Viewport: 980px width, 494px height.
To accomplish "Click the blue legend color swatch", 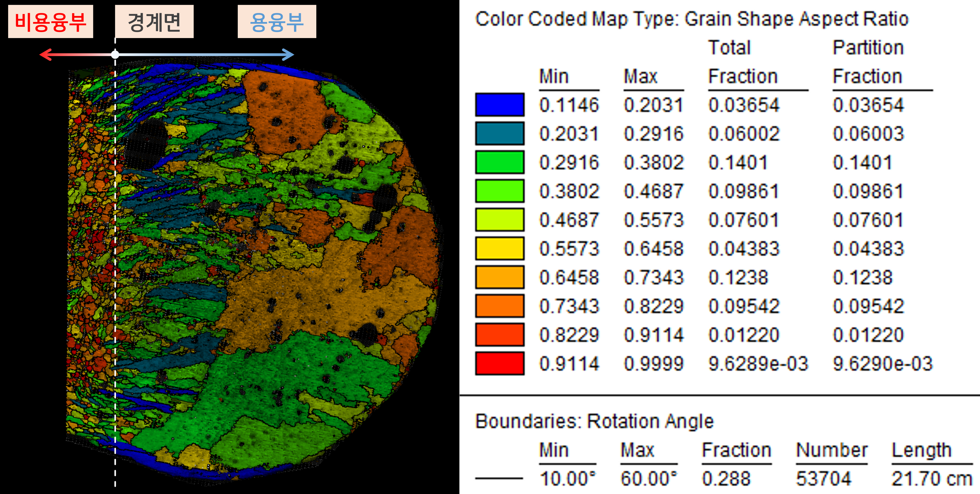I will tap(499, 105).
